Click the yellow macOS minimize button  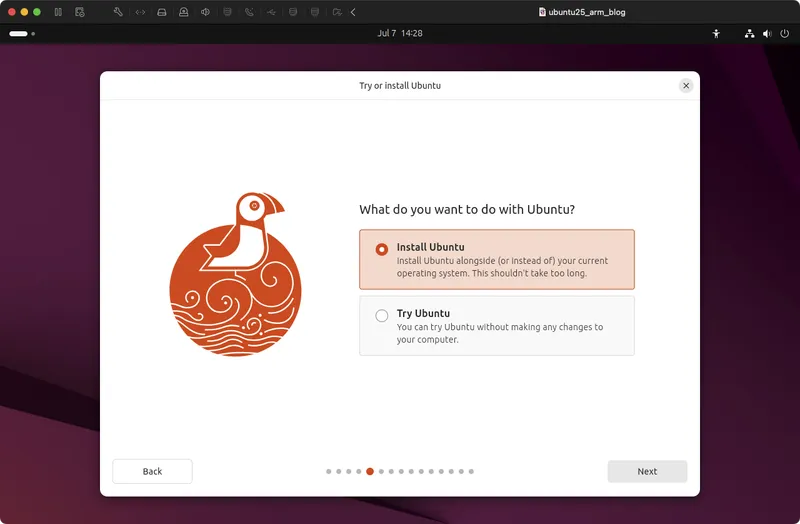24,12
